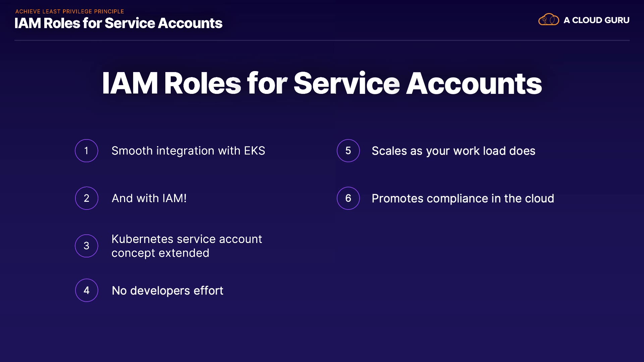644x362 pixels.
Task: Click the A Cloud Guru cloud logo icon
Action: (x=548, y=20)
